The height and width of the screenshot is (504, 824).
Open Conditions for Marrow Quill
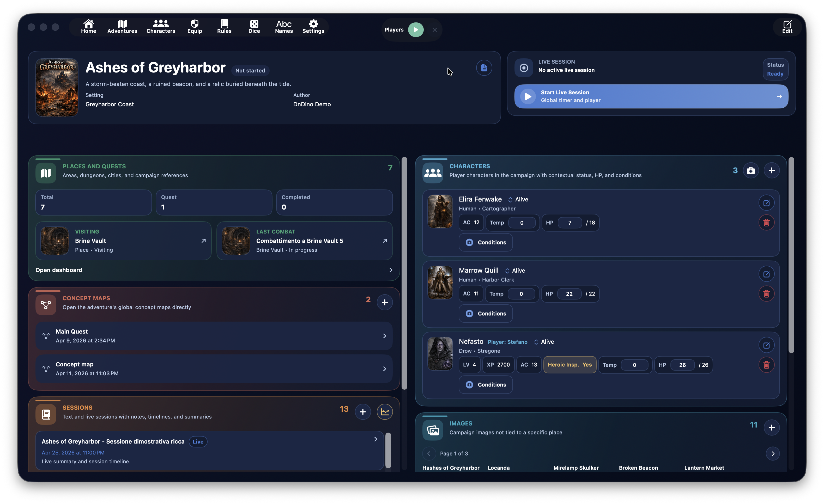pyautogui.click(x=486, y=314)
